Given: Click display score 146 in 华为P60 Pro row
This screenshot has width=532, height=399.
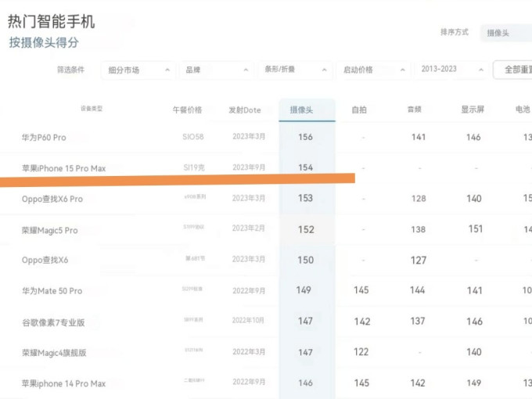Looking at the screenshot, I should pos(473,137).
